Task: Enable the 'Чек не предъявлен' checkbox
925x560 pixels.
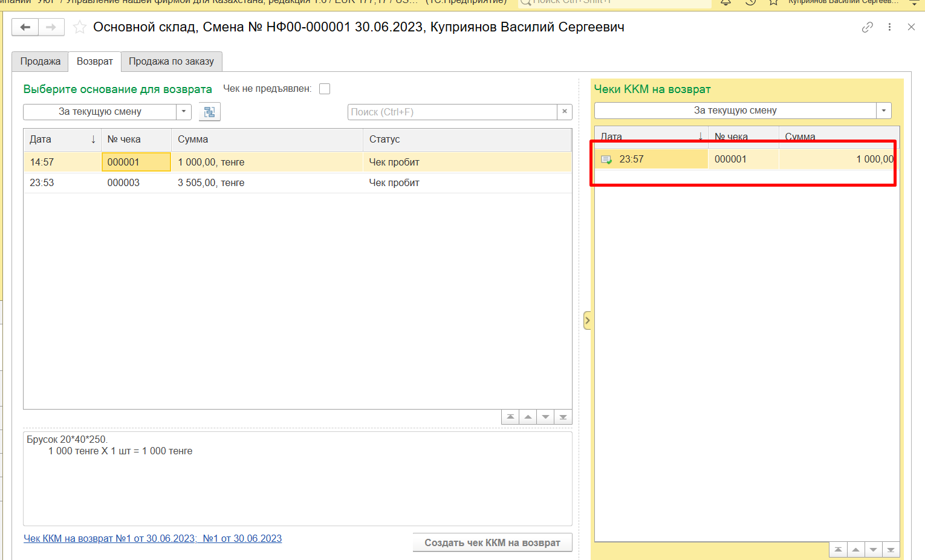Action: (x=325, y=89)
